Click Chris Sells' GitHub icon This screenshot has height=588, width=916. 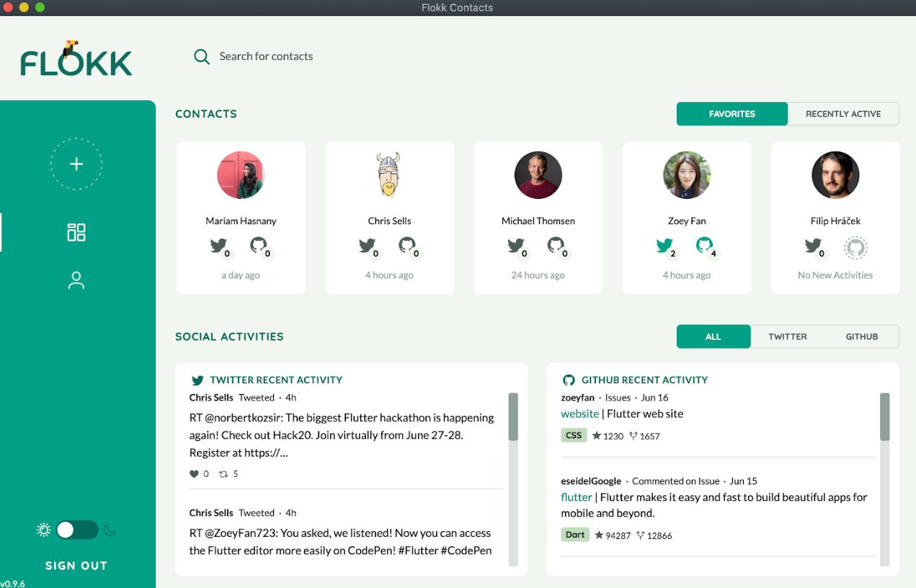pos(406,245)
